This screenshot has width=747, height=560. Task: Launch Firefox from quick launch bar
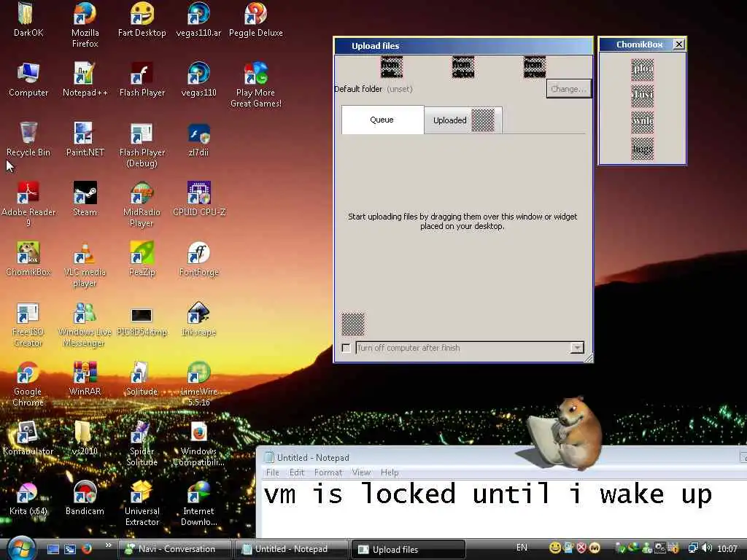(x=86, y=548)
